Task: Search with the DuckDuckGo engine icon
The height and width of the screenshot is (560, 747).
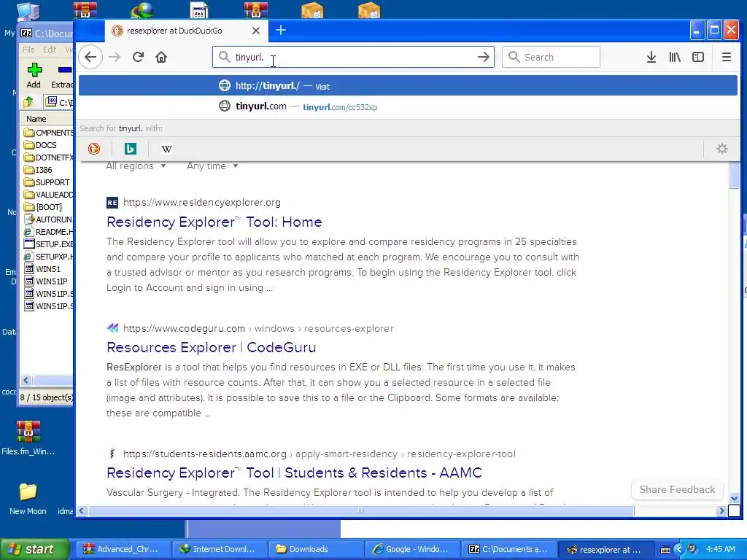Action: tap(94, 149)
